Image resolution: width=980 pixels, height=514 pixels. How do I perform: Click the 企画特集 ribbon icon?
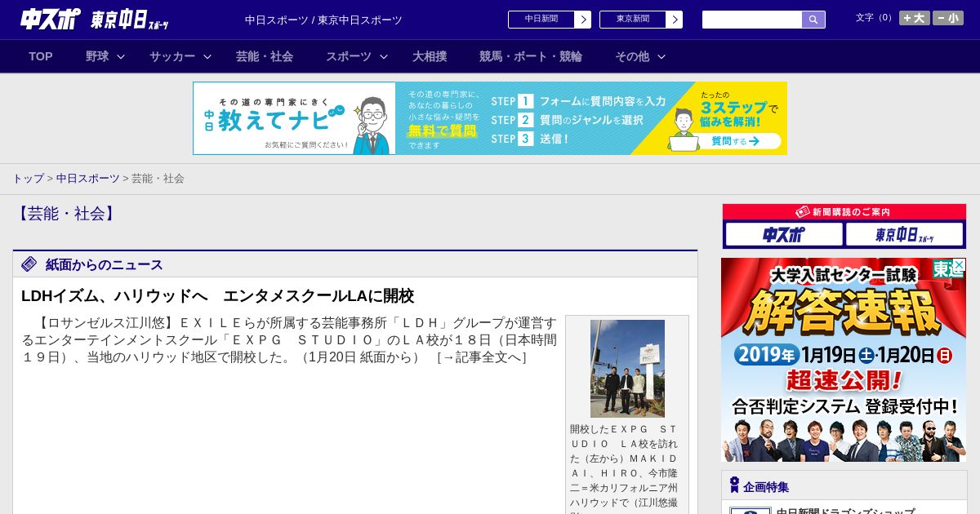tap(734, 485)
